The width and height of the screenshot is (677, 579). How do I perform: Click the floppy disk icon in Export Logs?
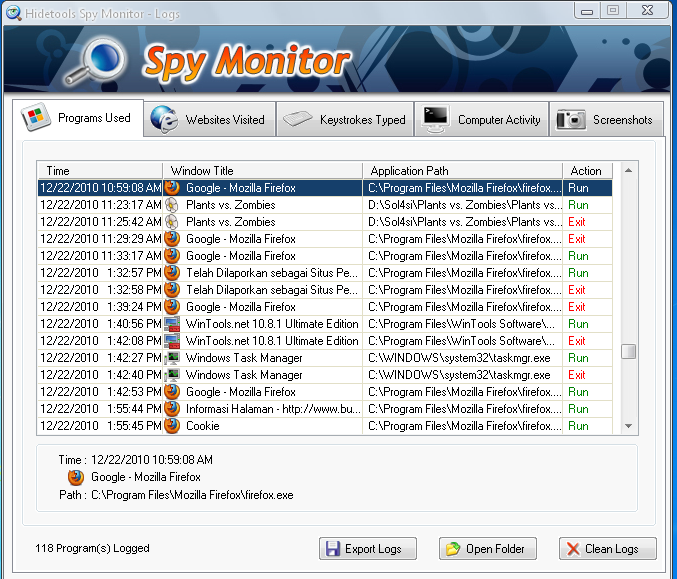333,548
